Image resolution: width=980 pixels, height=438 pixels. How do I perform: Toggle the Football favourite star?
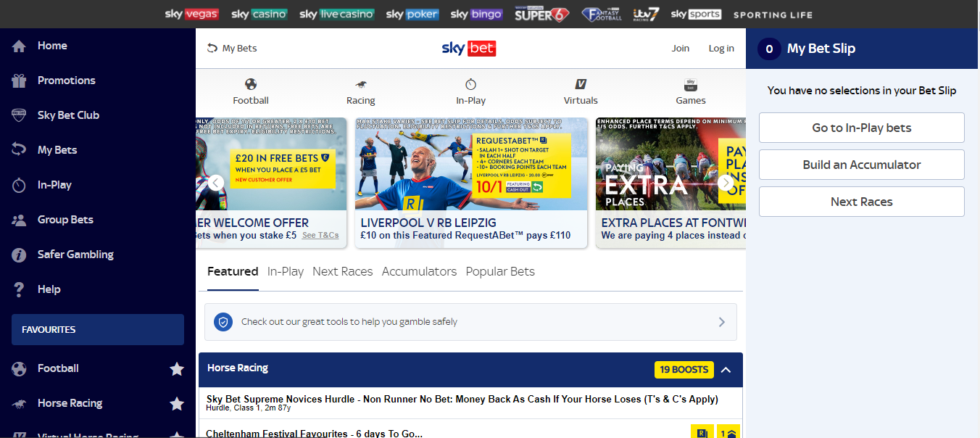177,369
